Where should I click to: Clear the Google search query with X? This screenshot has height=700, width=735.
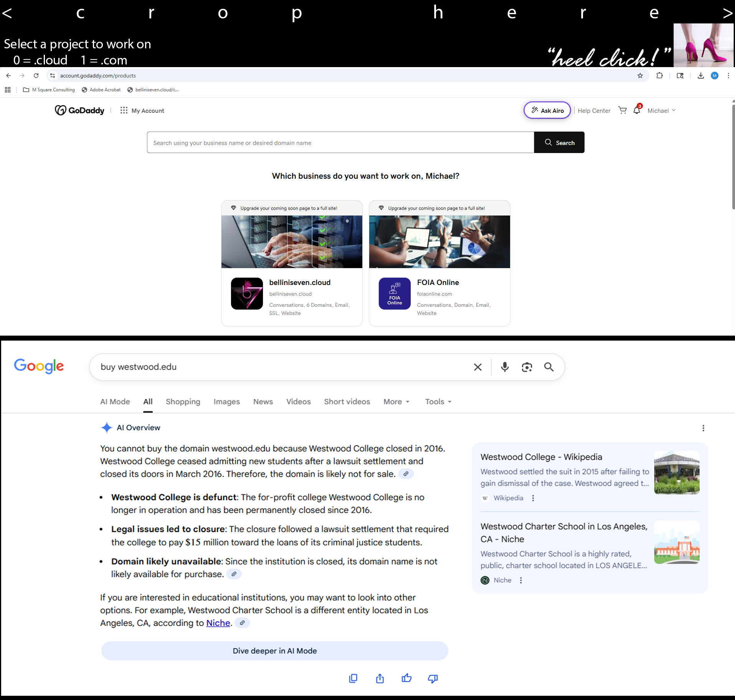(x=477, y=367)
